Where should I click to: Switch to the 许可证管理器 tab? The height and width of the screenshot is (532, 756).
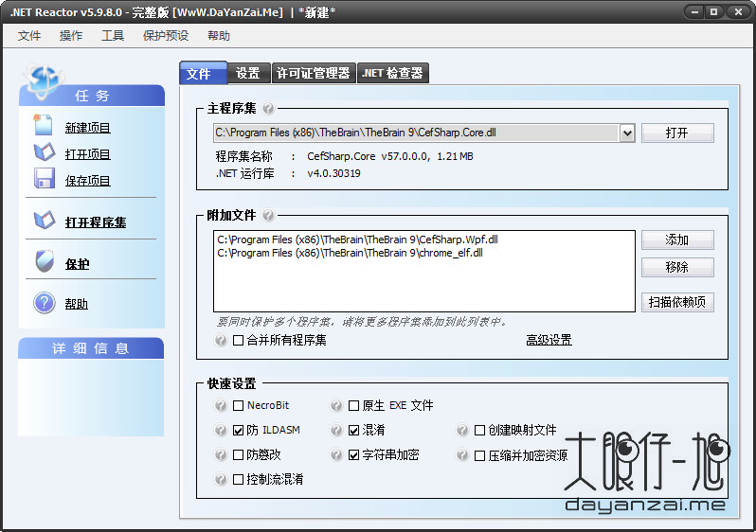coord(314,73)
